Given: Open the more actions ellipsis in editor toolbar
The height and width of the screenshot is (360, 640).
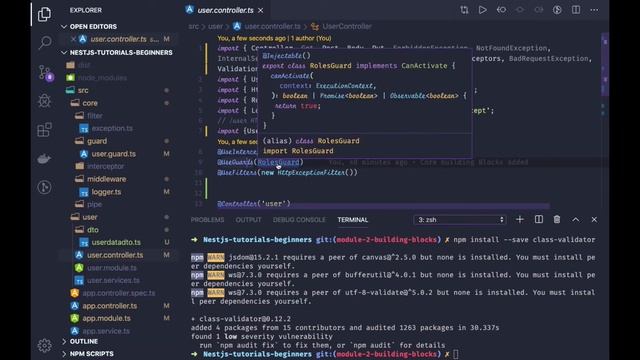Looking at the screenshot, I should click(594, 10).
